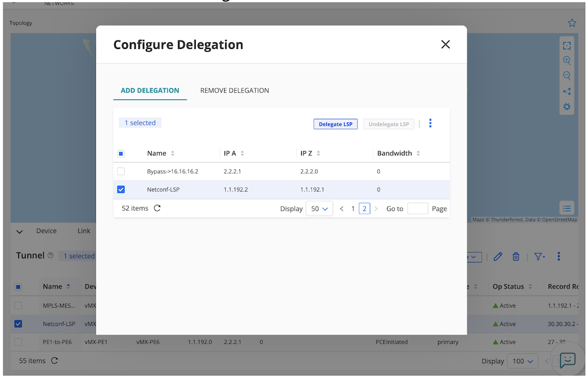
Task: Zoom in on the topology map
Action: pyautogui.click(x=567, y=61)
